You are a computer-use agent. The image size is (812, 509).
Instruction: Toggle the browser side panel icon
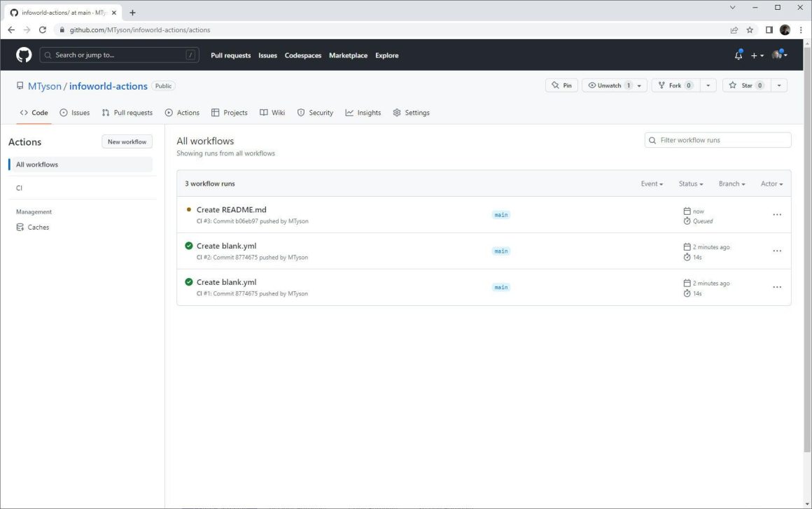769,30
